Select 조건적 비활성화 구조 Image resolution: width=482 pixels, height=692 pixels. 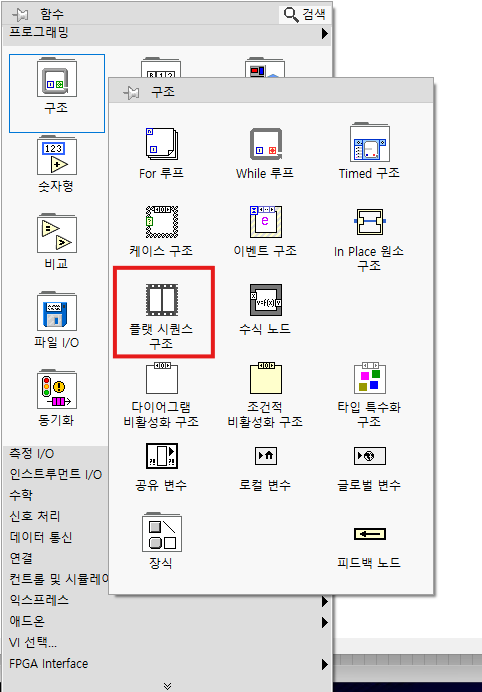point(266,378)
